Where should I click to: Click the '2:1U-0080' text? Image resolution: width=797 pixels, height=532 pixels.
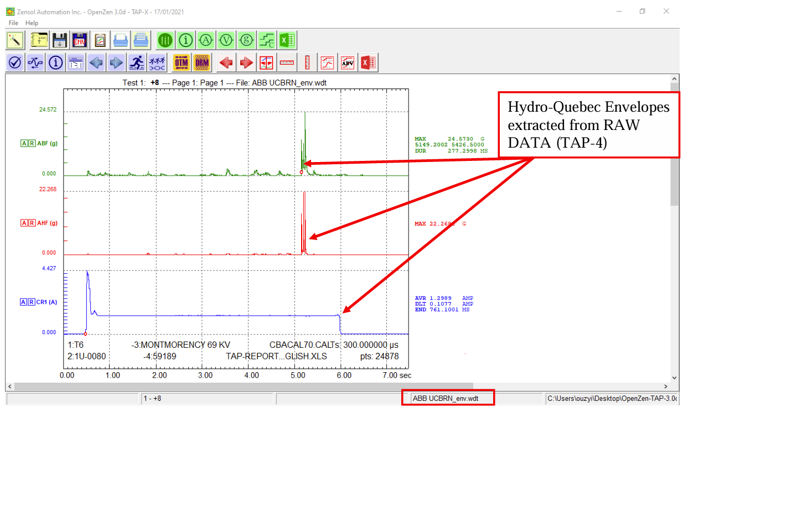coord(86,357)
